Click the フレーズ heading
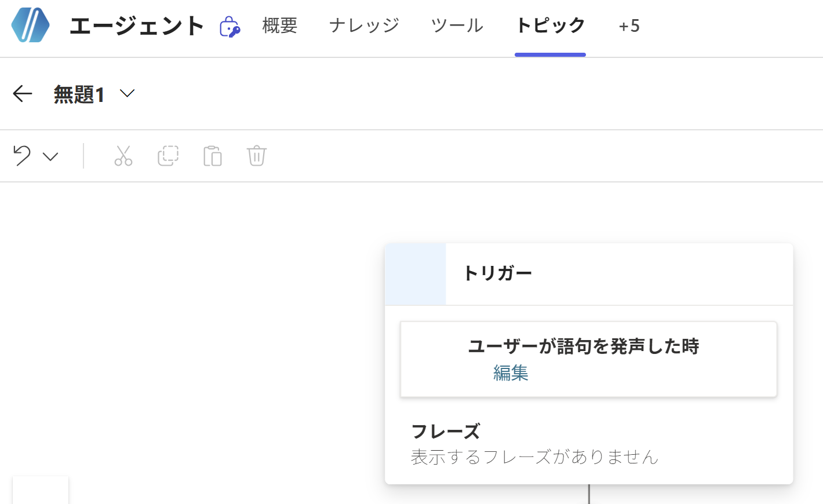823x504 pixels. (446, 431)
